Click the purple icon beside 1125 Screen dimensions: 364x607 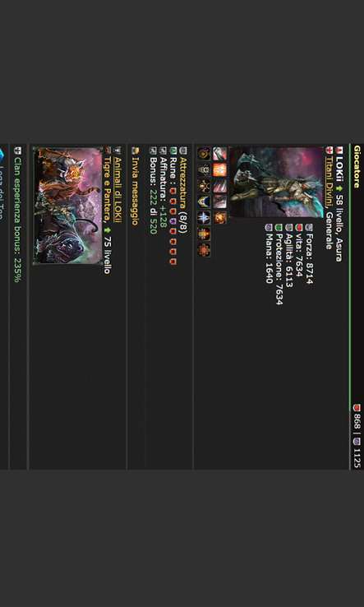(x=357, y=442)
